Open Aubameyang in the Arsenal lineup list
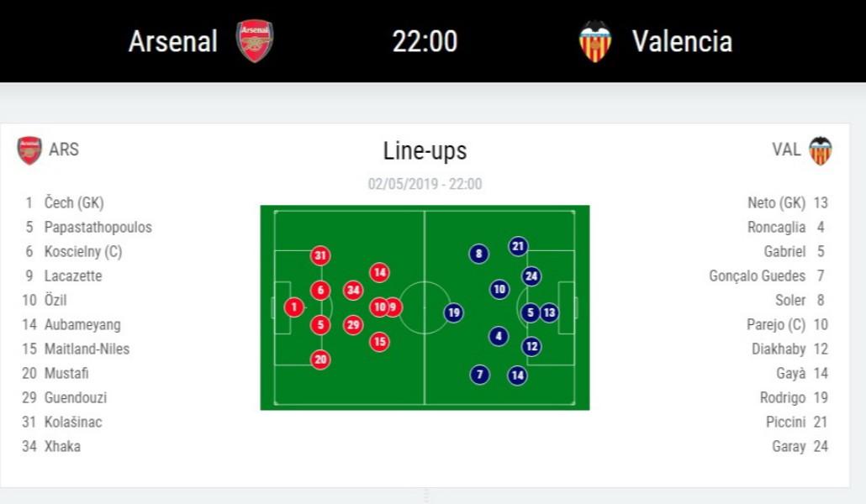 point(82,324)
